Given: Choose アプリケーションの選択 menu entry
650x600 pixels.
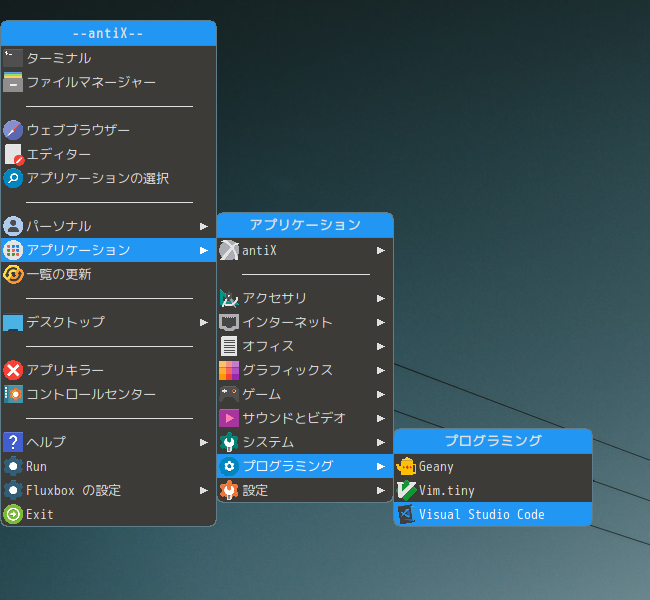Looking at the screenshot, I should coord(109,178).
